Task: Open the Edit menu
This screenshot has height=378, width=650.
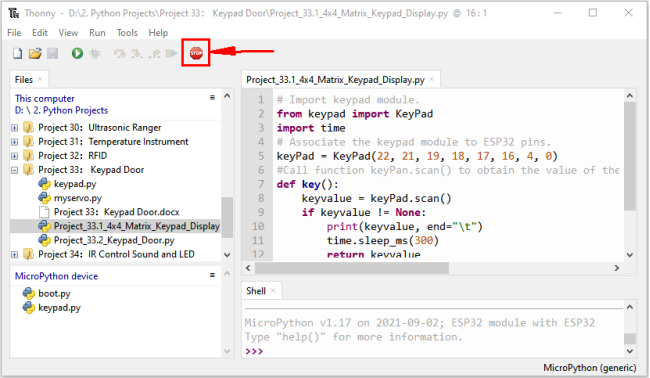Action: pos(40,33)
